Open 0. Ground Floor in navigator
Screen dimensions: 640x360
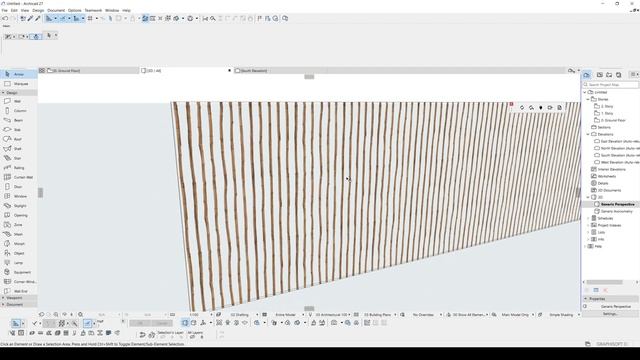click(x=613, y=120)
